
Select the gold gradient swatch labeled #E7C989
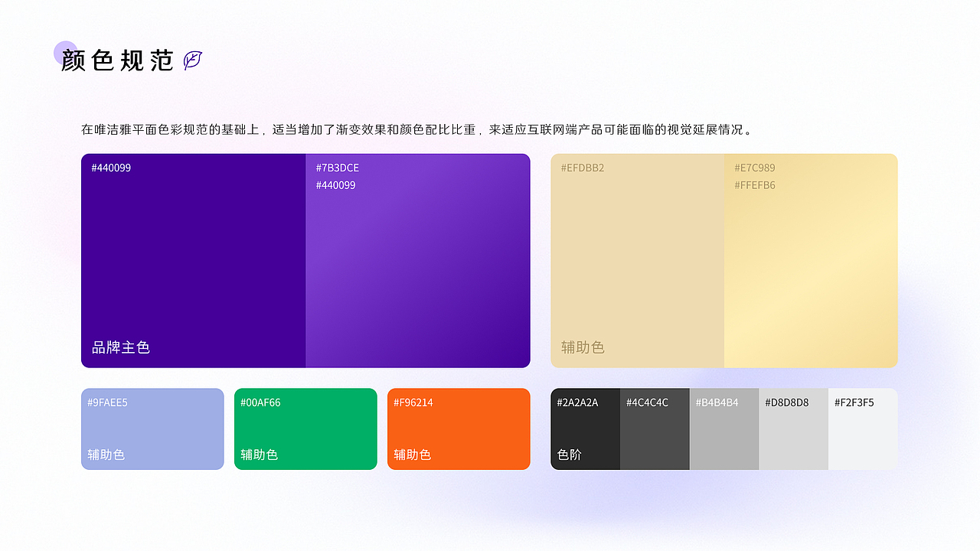810,260
